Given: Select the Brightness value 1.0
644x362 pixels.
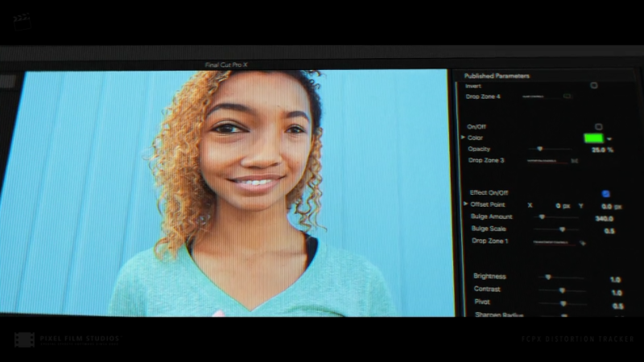Looking at the screenshot, I should tap(615, 279).
